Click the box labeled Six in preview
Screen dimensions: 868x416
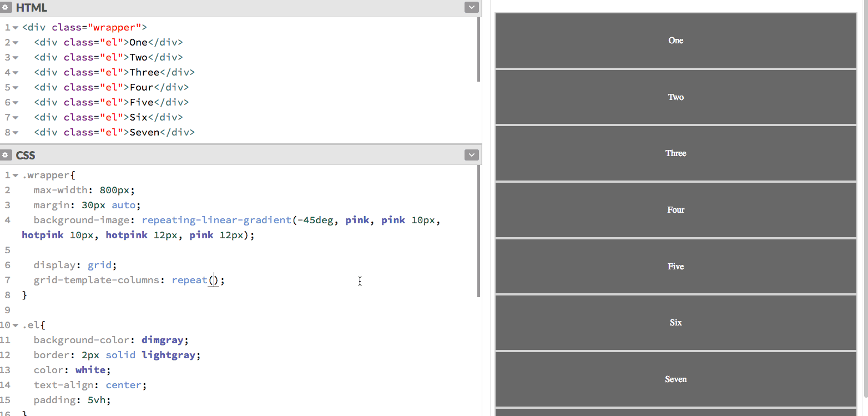(675, 323)
